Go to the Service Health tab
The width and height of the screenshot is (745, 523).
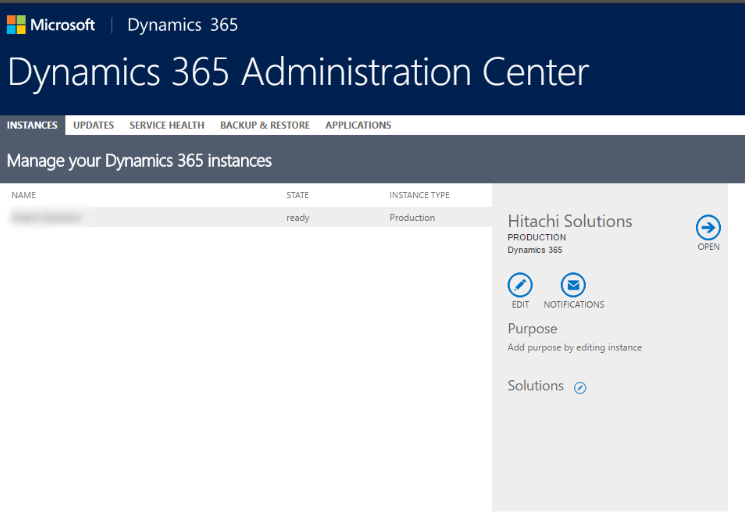pos(167,126)
